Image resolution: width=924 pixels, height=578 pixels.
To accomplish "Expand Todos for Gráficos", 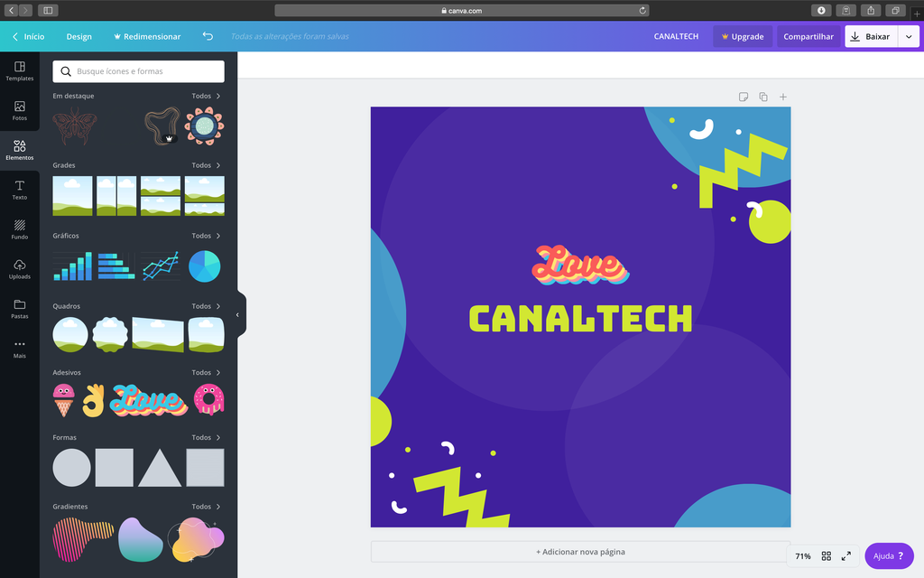I will (x=207, y=236).
